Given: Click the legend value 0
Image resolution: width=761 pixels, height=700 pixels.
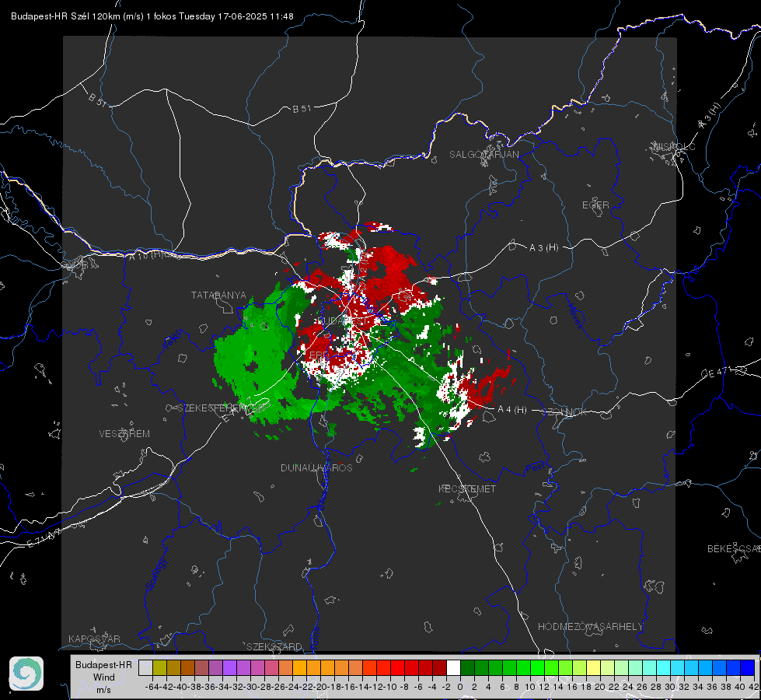Looking at the screenshot, I should 460,687.
